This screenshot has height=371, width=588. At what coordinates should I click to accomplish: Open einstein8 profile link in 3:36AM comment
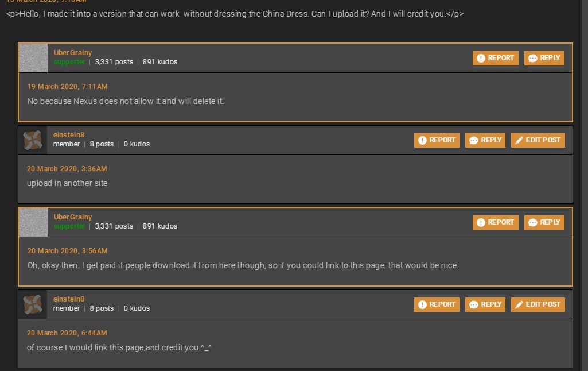click(x=69, y=135)
